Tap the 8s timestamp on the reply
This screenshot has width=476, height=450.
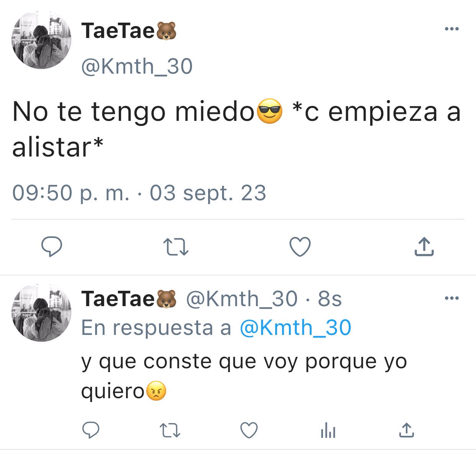[x=330, y=299]
